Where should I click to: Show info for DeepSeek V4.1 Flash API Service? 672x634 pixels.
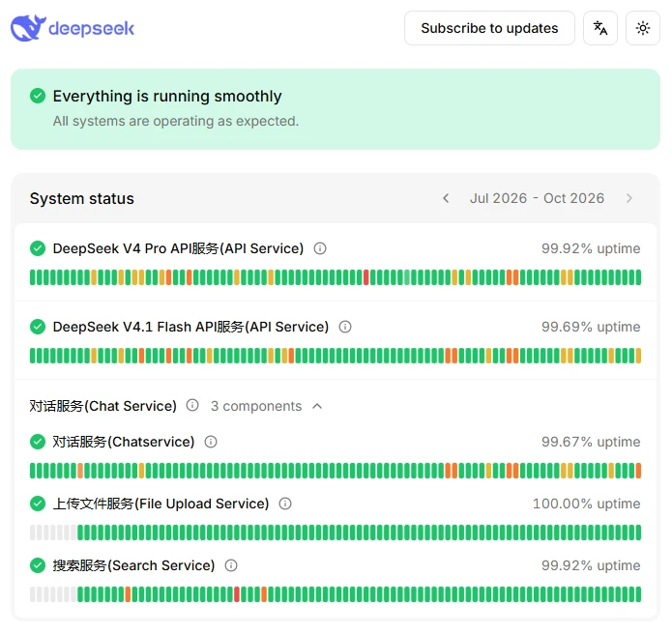[345, 327]
